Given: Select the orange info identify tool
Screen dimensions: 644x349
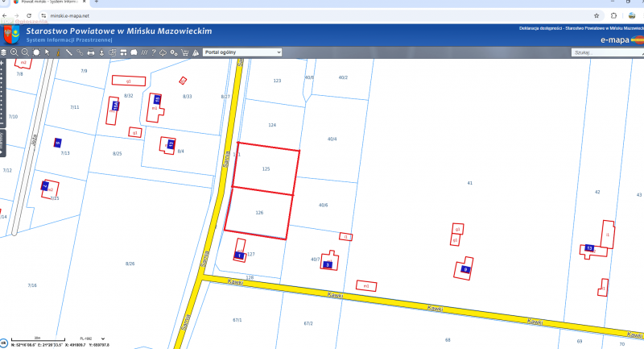Looking at the screenshot, I should tap(58, 52).
